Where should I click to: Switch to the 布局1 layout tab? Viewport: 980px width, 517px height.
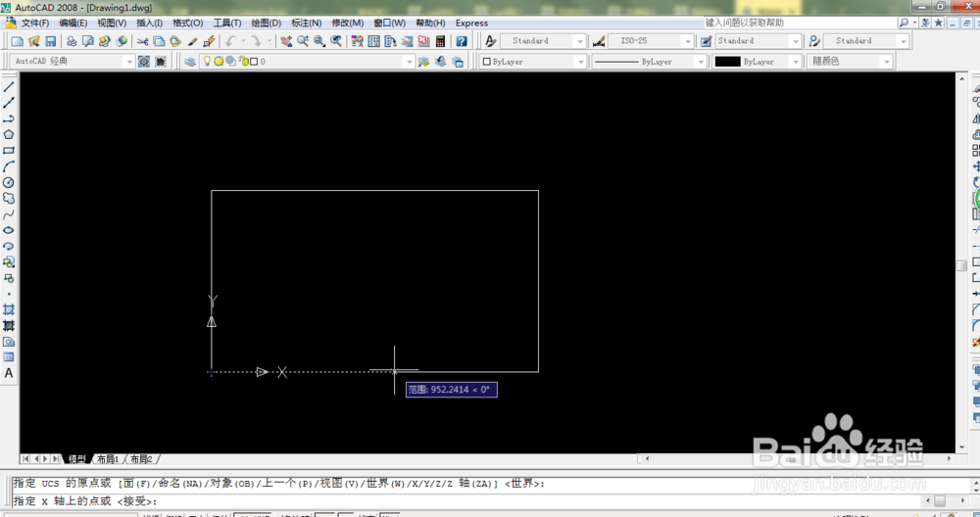(108, 459)
